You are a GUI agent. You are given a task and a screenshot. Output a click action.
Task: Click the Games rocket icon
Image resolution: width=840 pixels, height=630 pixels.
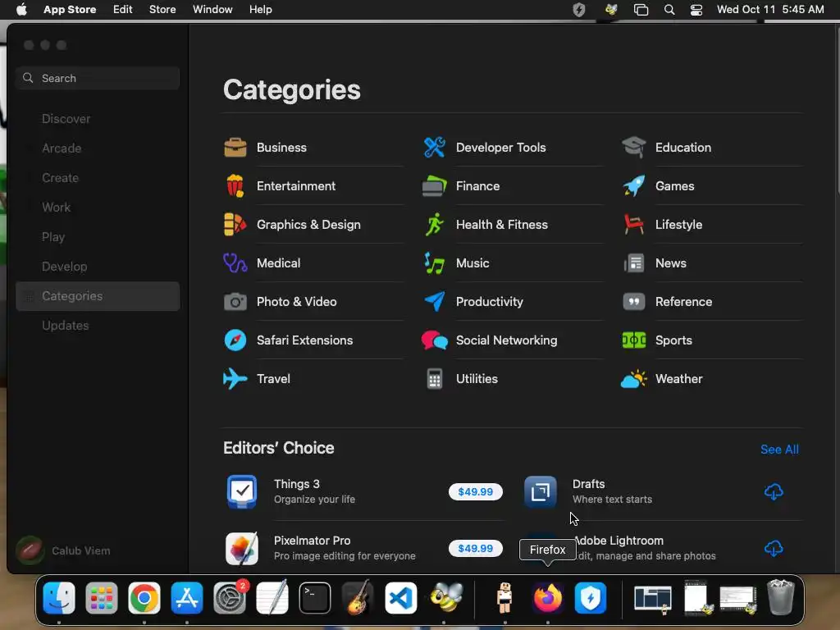click(x=634, y=186)
